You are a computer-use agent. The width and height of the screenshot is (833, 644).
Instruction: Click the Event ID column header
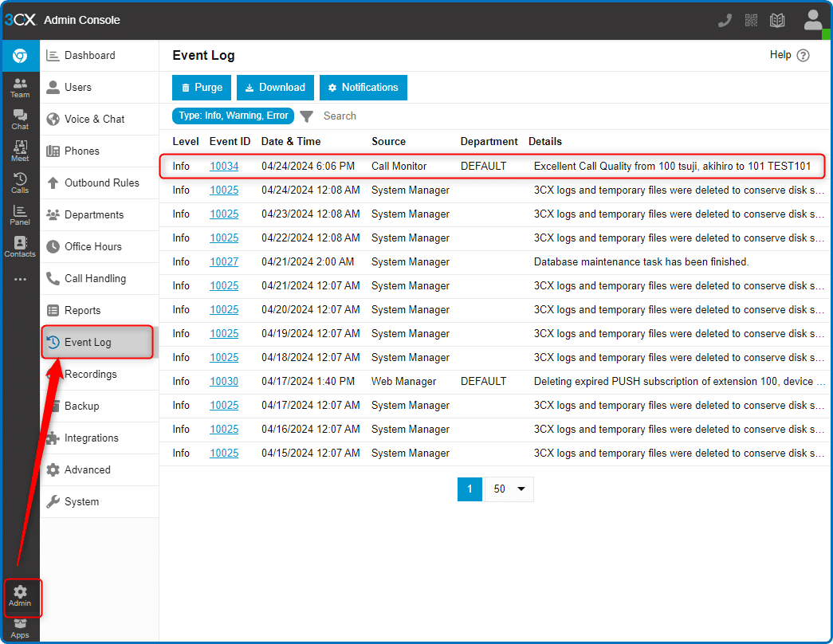230,141
